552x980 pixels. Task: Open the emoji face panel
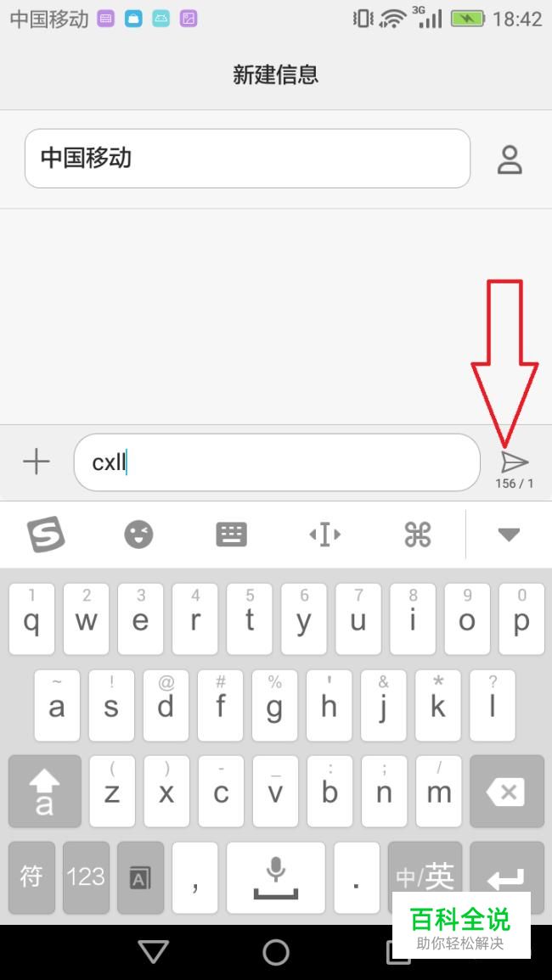(138, 535)
